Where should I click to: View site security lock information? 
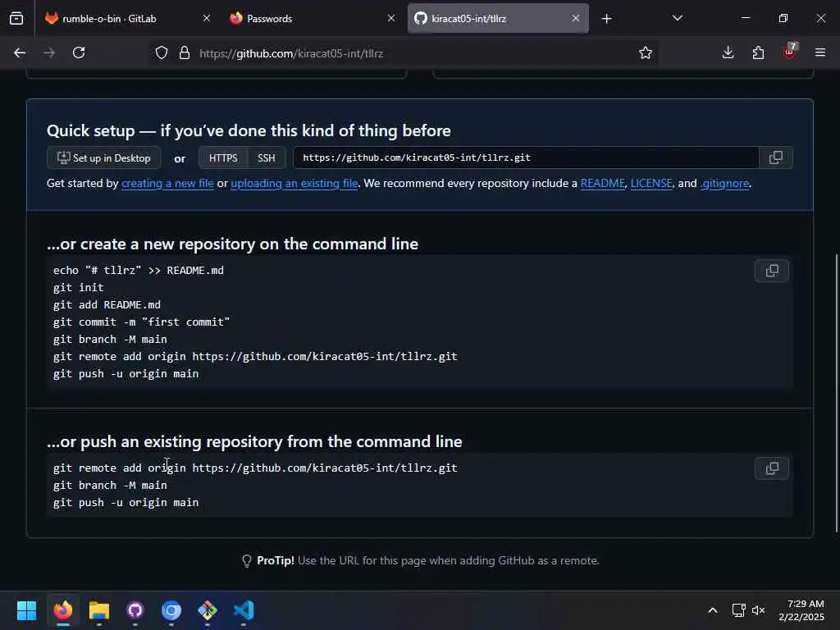tap(185, 53)
